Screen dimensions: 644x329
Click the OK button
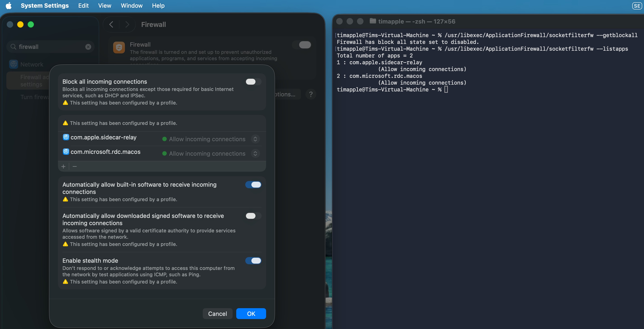251,313
